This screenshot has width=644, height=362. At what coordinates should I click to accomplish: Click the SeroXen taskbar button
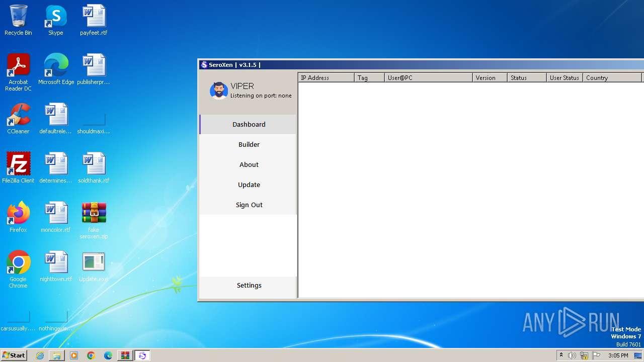(x=142, y=355)
